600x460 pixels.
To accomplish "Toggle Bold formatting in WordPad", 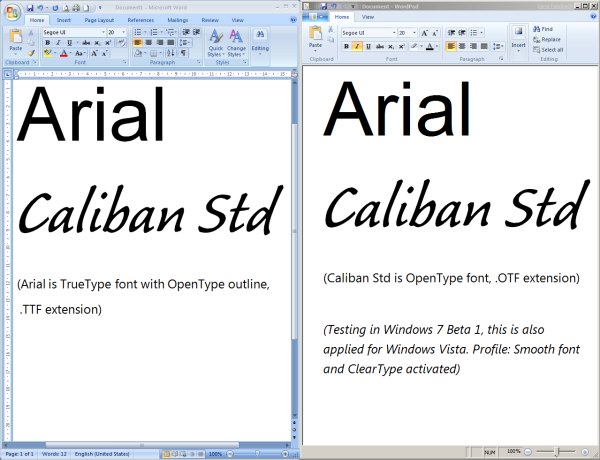I will click(347, 46).
